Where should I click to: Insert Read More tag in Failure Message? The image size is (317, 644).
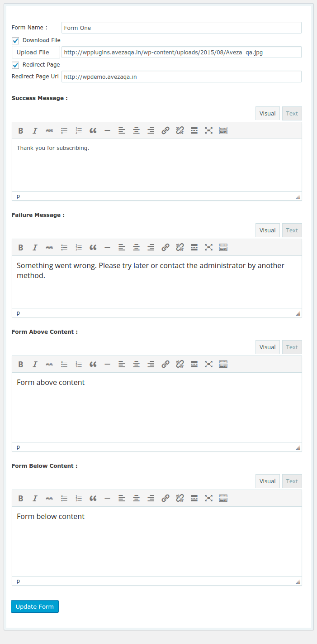[194, 247]
